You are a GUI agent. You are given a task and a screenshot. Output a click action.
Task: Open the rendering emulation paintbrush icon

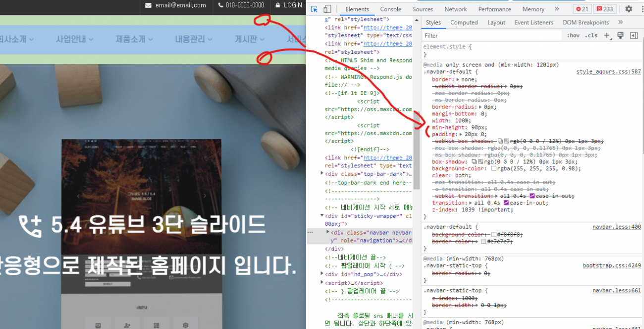pos(620,36)
